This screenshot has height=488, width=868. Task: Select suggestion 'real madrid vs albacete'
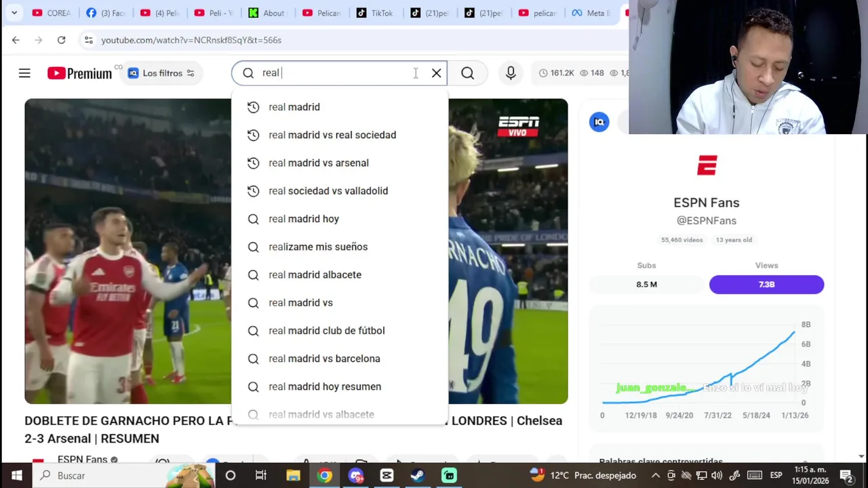[x=340, y=414]
